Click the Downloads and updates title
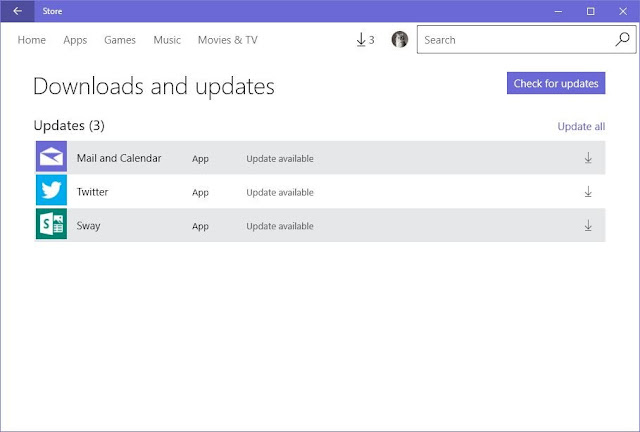 154,86
